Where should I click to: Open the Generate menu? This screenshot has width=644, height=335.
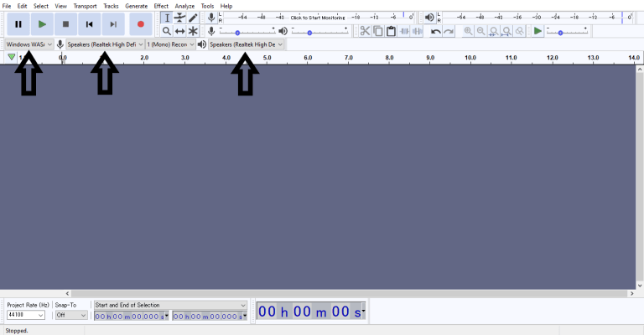point(137,6)
